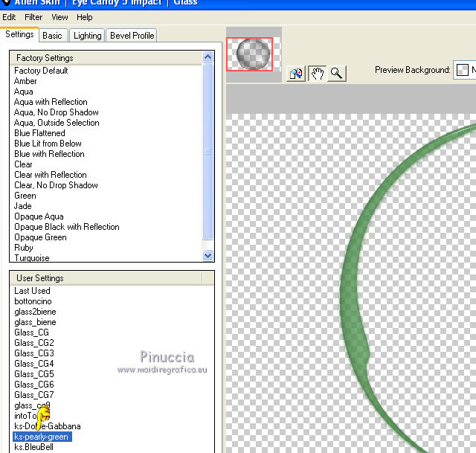Select Opaque Green preset

click(40, 237)
